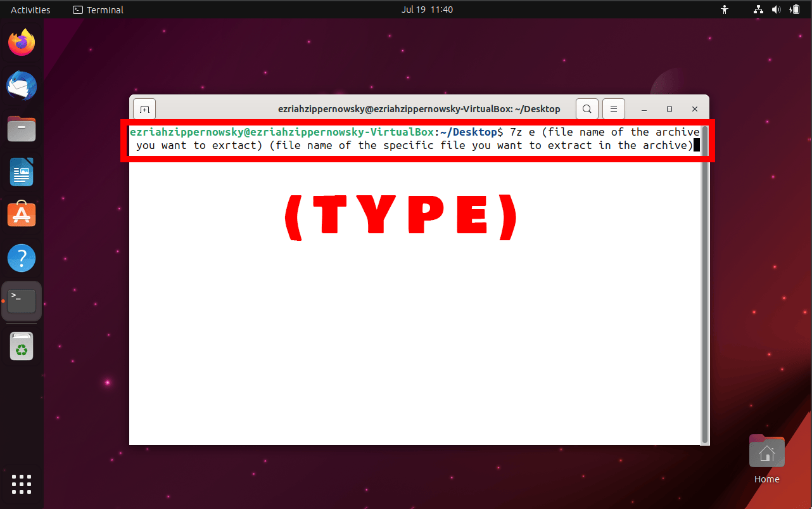
Task: Open Thunderbird mail client
Action: (x=22, y=86)
